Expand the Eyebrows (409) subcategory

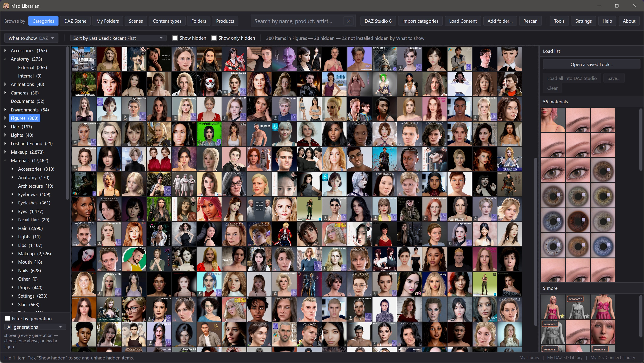click(x=13, y=194)
